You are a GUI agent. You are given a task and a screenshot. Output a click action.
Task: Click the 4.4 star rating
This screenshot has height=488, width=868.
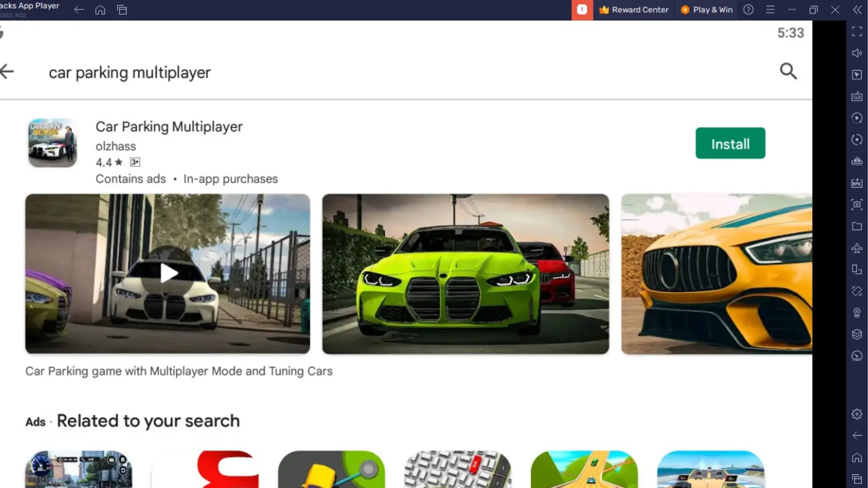pyautogui.click(x=109, y=162)
